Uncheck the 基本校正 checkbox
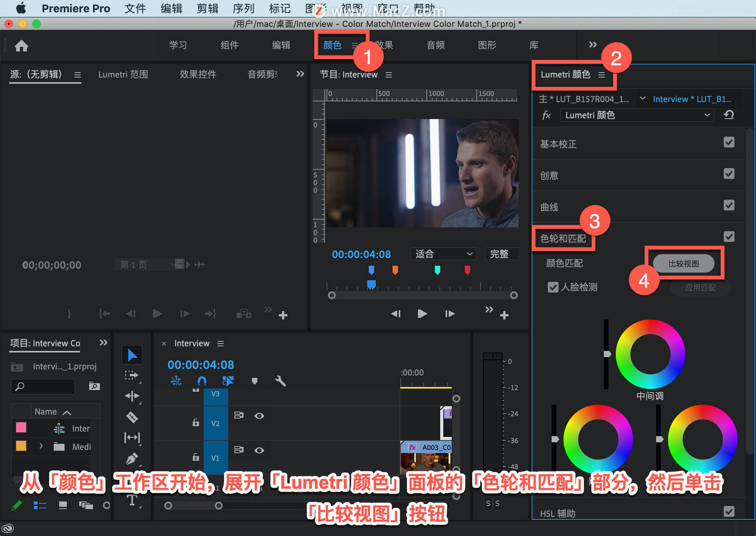The image size is (756, 536). click(729, 142)
